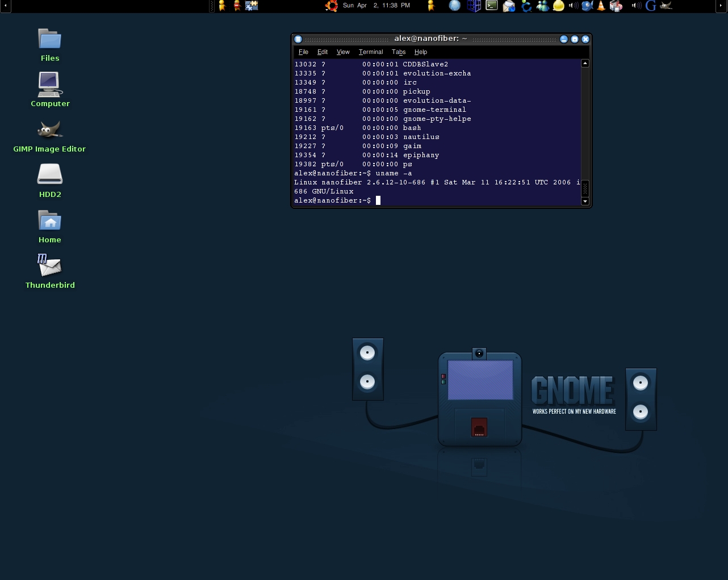The image size is (728, 580).
Task: Click the red blocked buddy icon in the panel
Action: [x=237, y=6]
